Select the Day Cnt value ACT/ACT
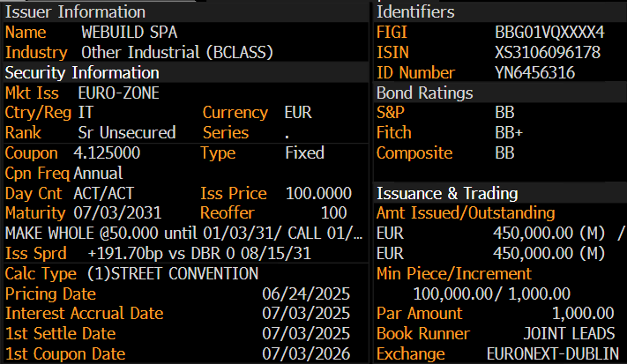 [x=103, y=193]
